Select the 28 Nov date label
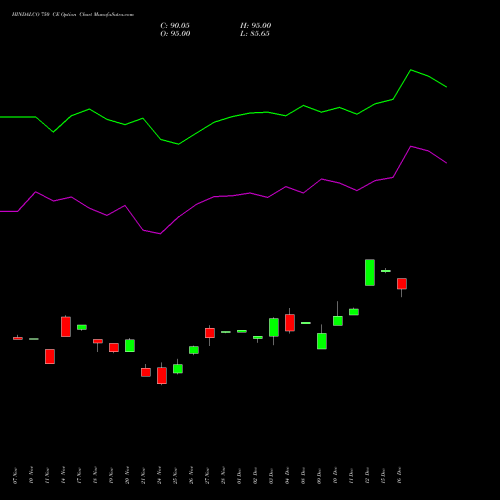 223,476
